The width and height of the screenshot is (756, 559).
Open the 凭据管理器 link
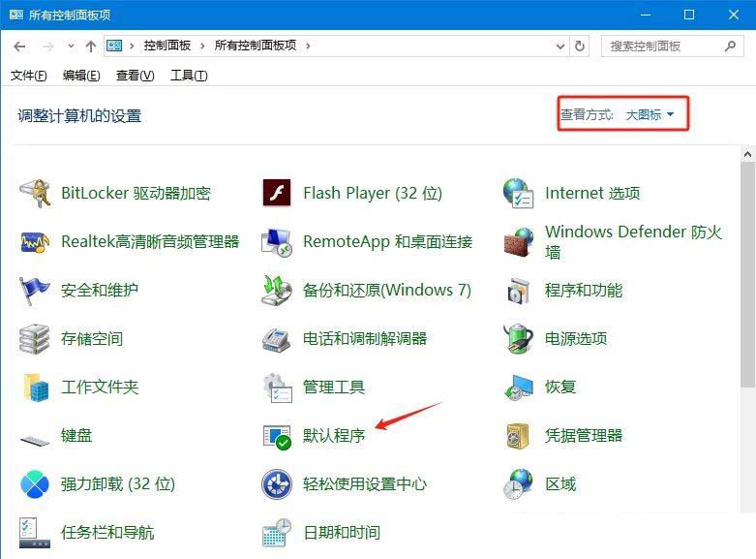584,435
